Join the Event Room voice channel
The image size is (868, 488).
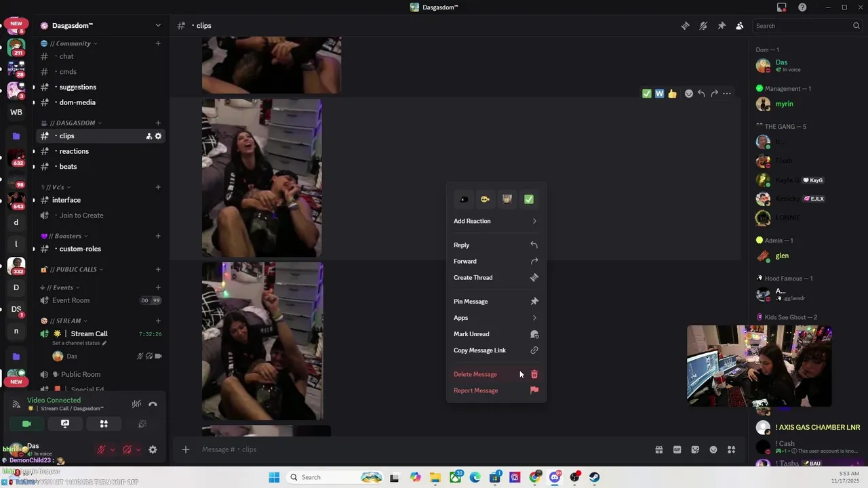[100, 300]
